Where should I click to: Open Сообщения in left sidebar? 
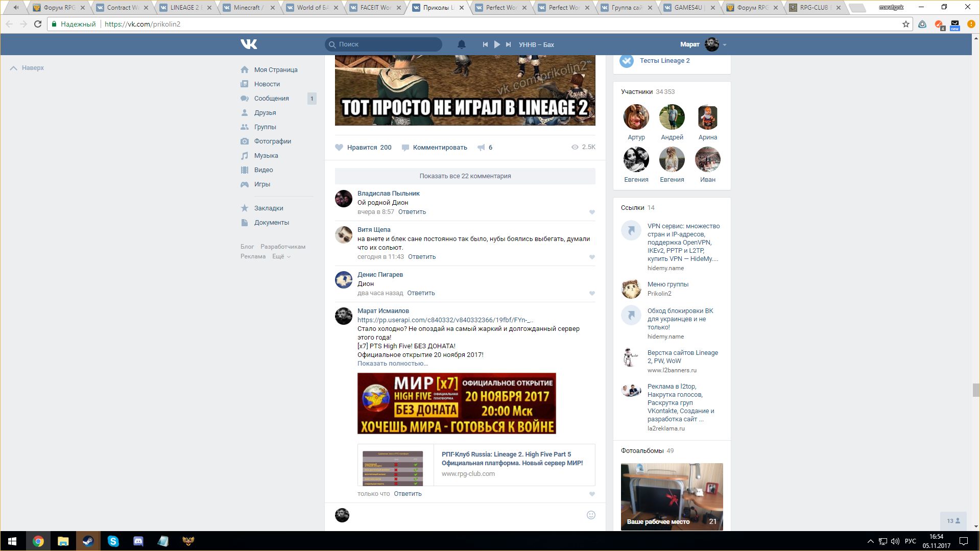pos(271,99)
